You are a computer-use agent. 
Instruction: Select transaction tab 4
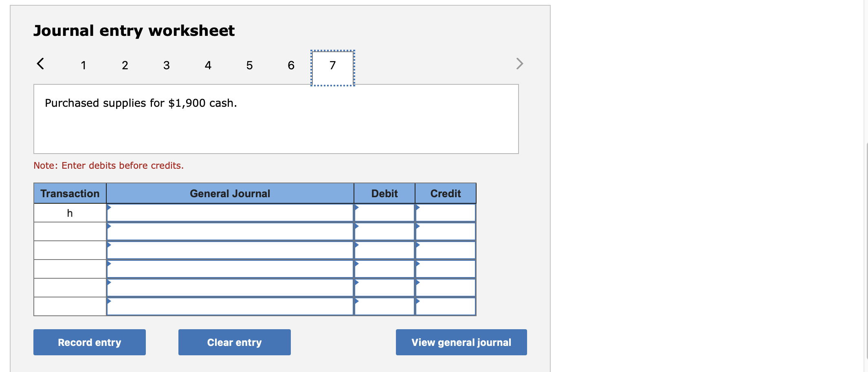click(x=208, y=65)
